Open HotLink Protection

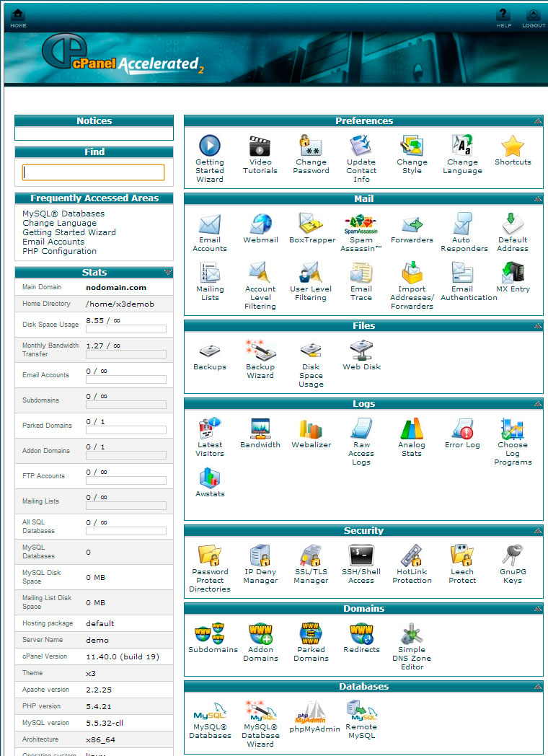pyautogui.click(x=412, y=555)
